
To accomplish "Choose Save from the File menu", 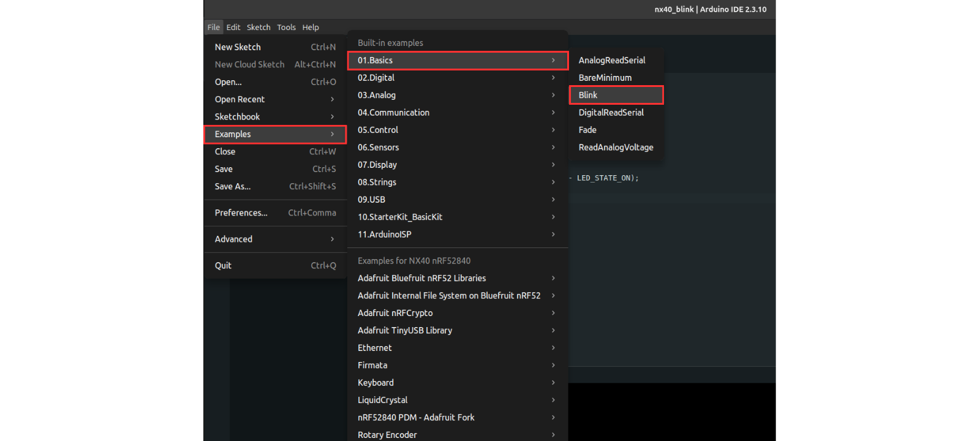I will (275, 169).
